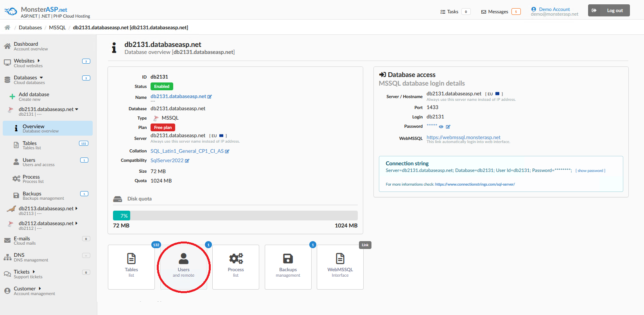Expand db2112.databaseasp.net in sidebar
The image size is (644, 315).
[77, 223]
